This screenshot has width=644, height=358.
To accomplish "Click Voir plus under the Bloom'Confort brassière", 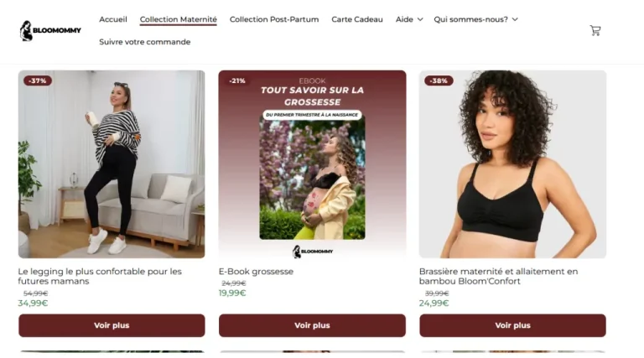I will (x=512, y=325).
